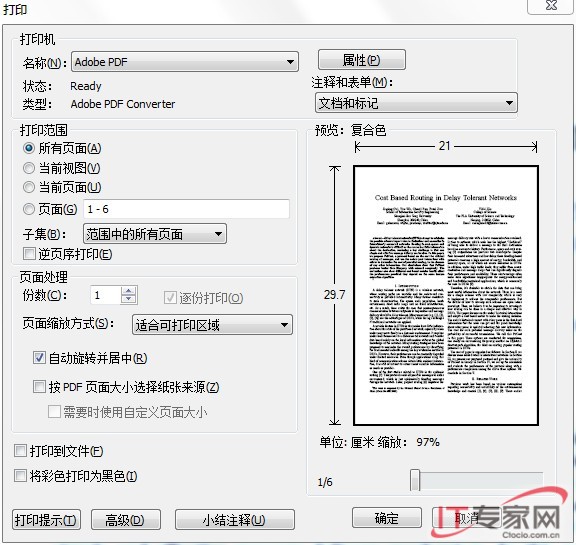Open the printer name dropdown Adobe PDF
The width and height of the screenshot is (576, 545).
pyautogui.click(x=185, y=62)
